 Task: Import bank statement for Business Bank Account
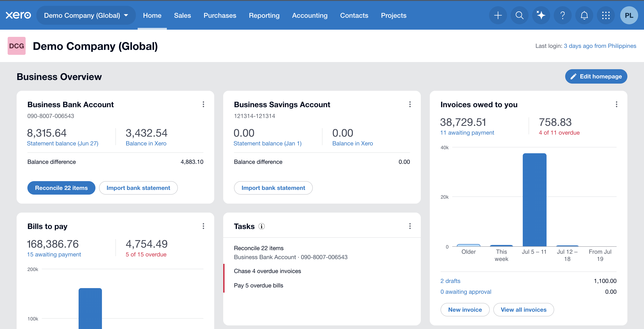tap(138, 188)
